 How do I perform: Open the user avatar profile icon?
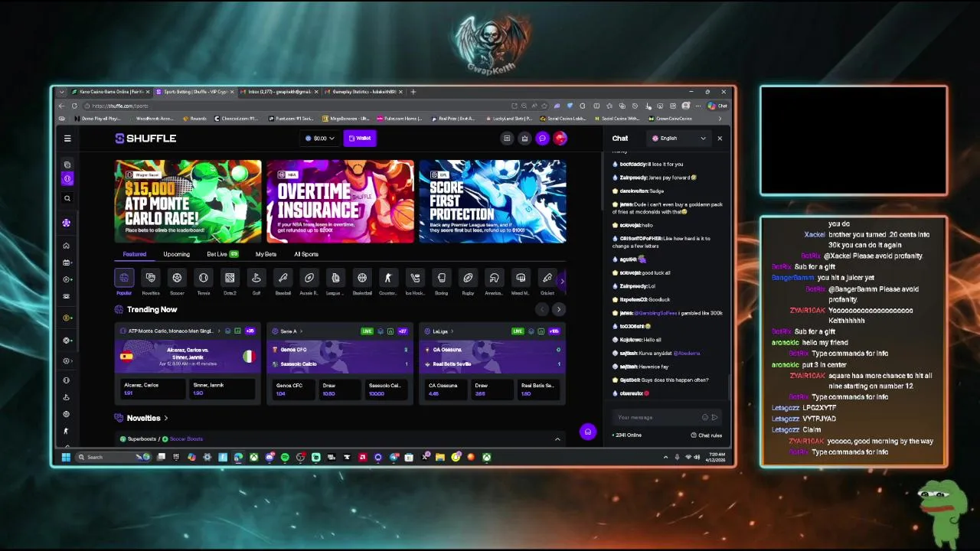560,139
